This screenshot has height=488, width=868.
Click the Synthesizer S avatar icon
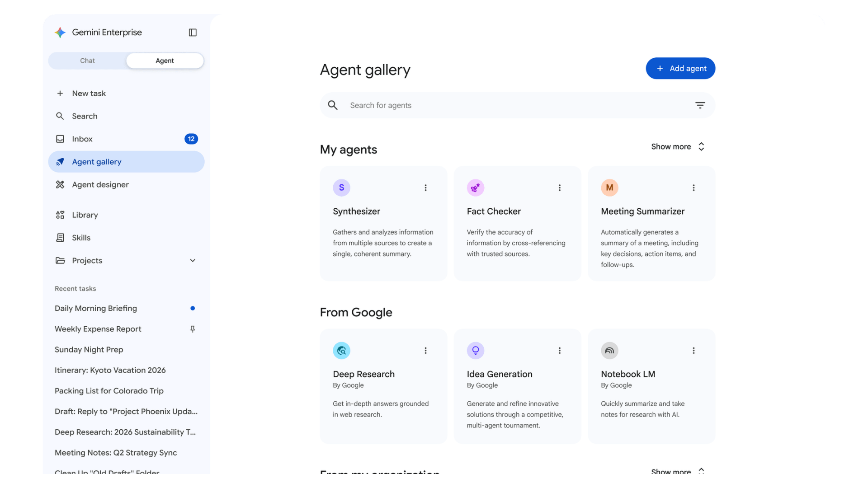[342, 188]
